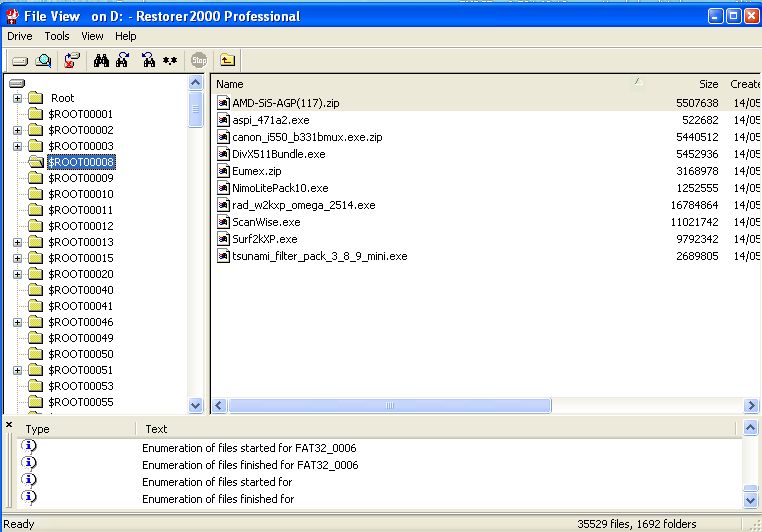The image size is (762, 532).
Task: Click the drive icon atop the folder tree
Action: (17, 84)
